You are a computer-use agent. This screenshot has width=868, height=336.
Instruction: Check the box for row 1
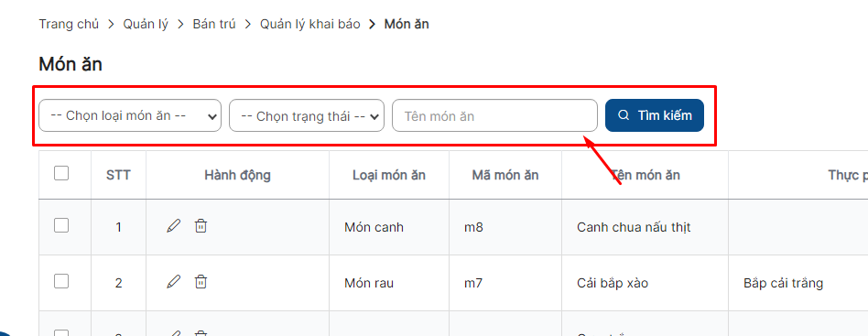pyautogui.click(x=61, y=225)
